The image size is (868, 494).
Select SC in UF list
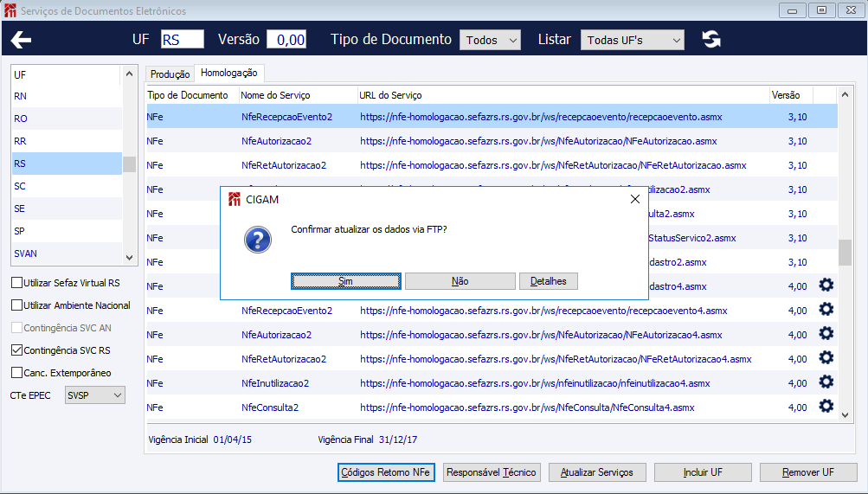[67, 186]
